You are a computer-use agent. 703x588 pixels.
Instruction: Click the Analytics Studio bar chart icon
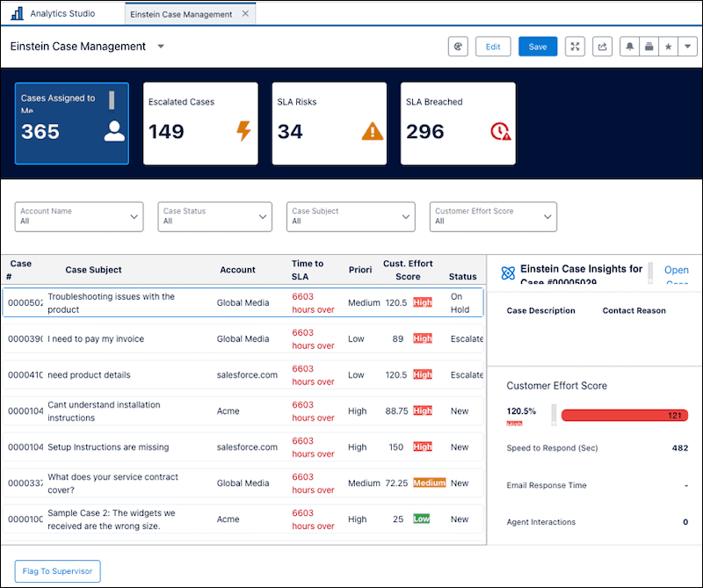click(17, 13)
